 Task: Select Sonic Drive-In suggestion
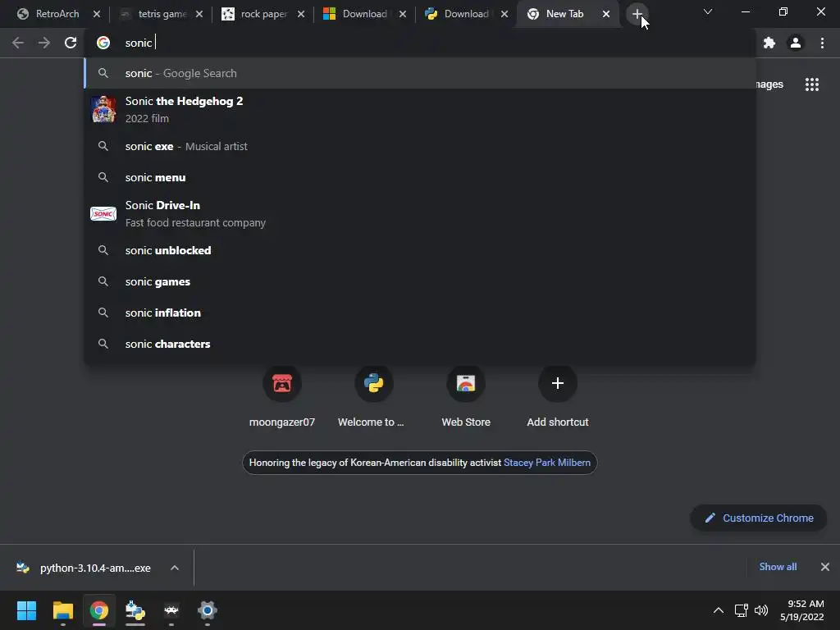pos(420,214)
